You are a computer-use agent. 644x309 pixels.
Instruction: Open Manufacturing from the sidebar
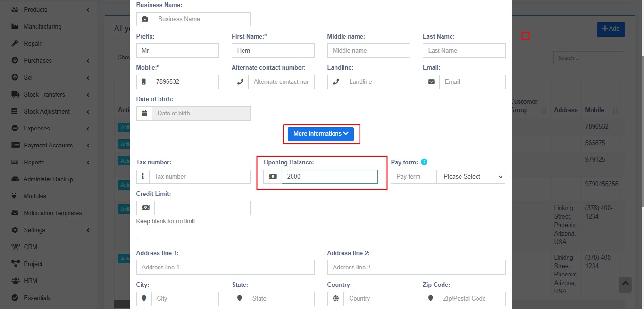42,26
